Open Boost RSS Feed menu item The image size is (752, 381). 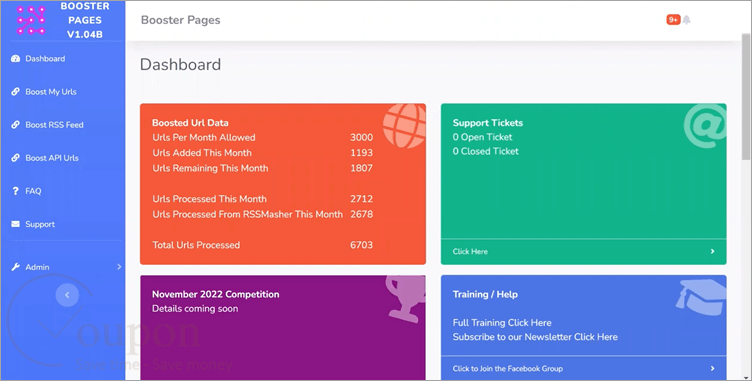tap(54, 125)
